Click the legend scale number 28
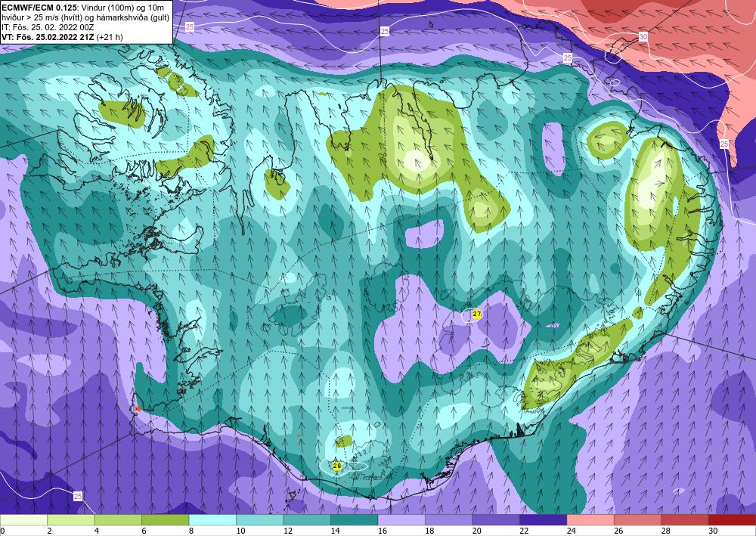Screen dimensions: 756x536 coord(666,531)
